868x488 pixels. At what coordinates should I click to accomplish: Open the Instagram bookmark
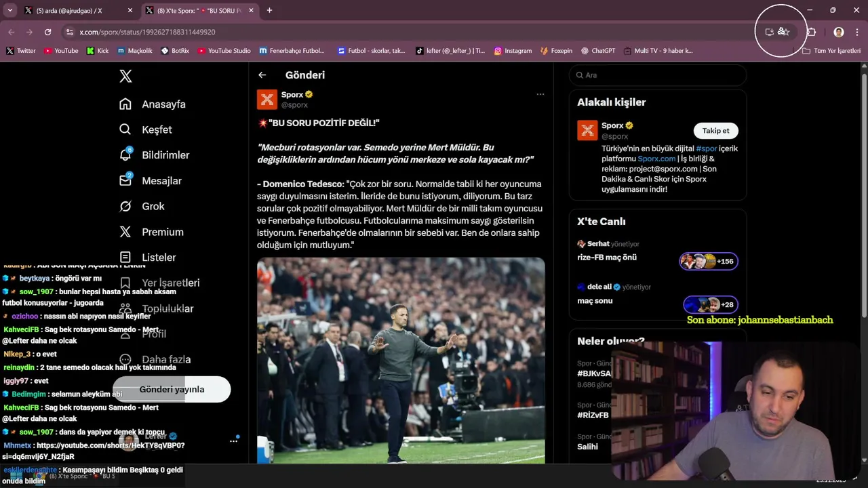[513, 50]
